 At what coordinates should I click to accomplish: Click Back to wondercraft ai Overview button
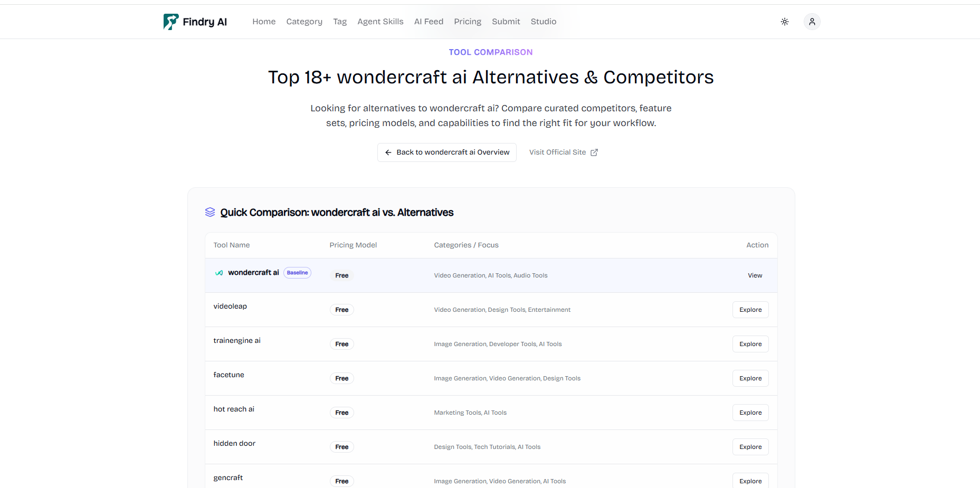(x=447, y=152)
